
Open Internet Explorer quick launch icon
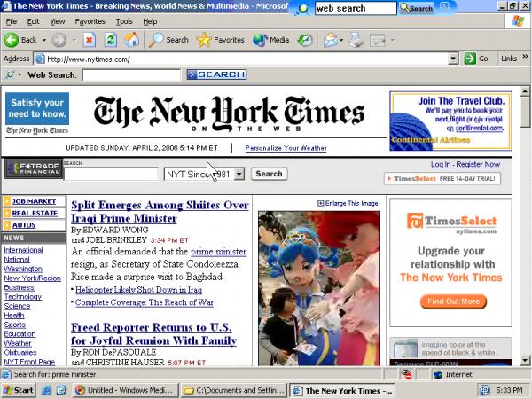[46, 390]
